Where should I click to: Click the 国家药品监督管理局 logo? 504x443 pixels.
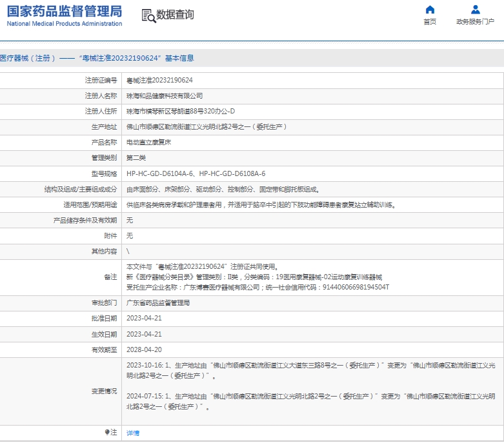[65, 11]
